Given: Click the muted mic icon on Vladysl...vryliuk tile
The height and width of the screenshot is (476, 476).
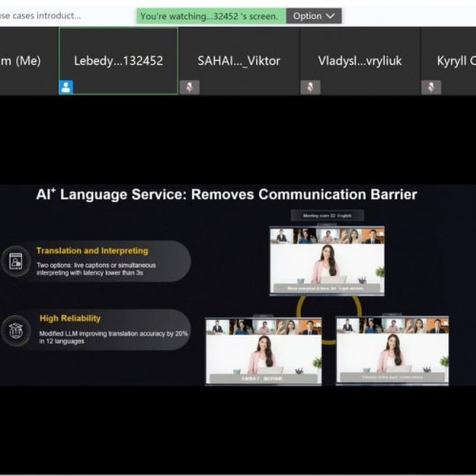Looking at the screenshot, I should pyautogui.click(x=310, y=88).
